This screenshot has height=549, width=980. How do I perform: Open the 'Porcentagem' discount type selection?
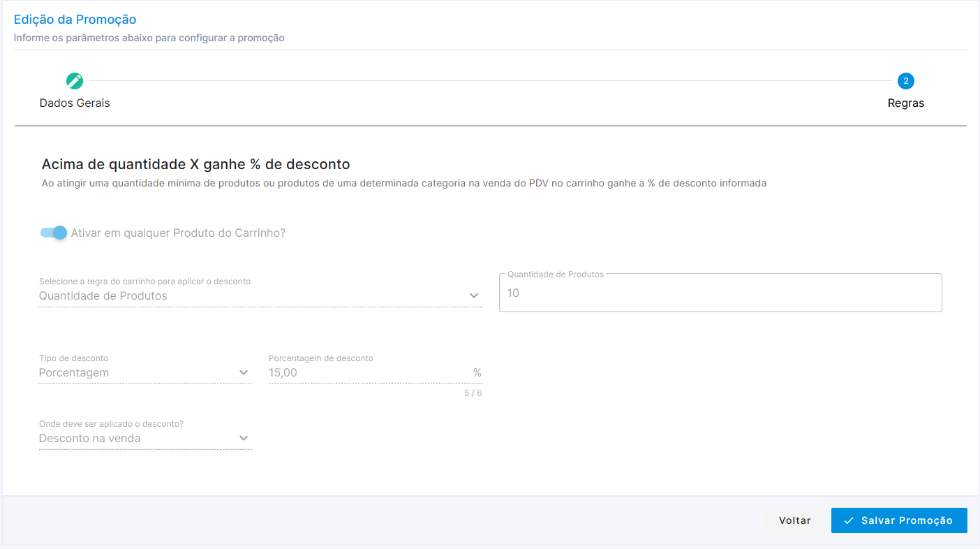click(x=74, y=373)
